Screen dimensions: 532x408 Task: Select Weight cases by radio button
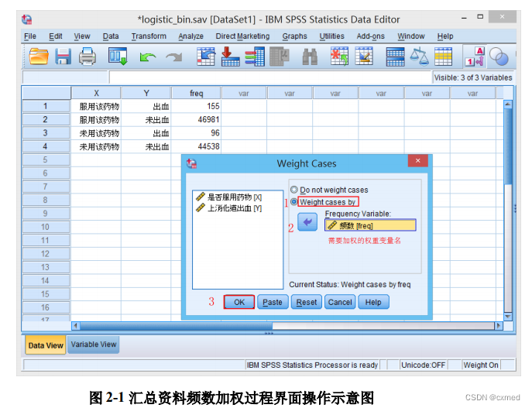pos(293,202)
